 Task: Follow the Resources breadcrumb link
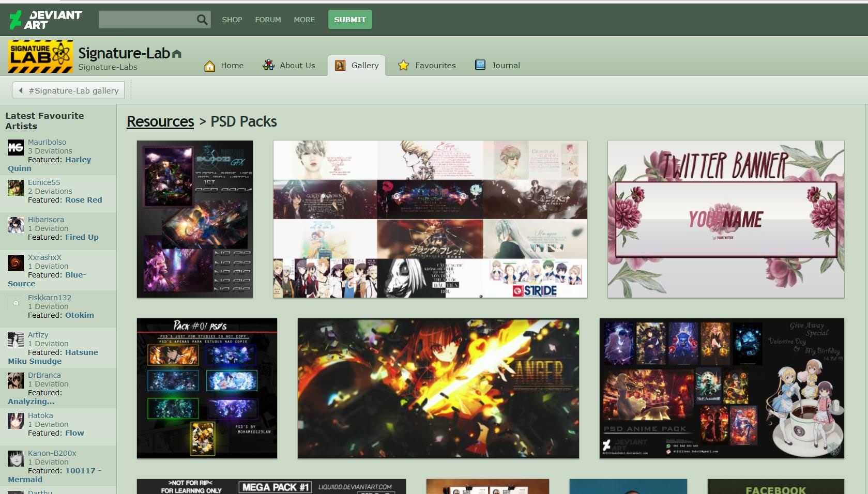pyautogui.click(x=160, y=121)
